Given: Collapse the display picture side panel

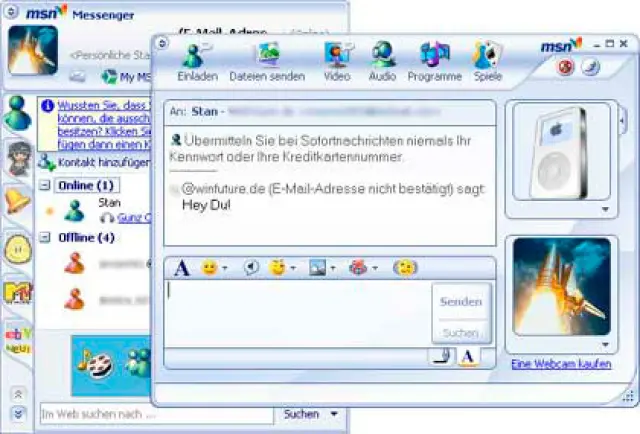Looking at the screenshot, I should [x=623, y=121].
